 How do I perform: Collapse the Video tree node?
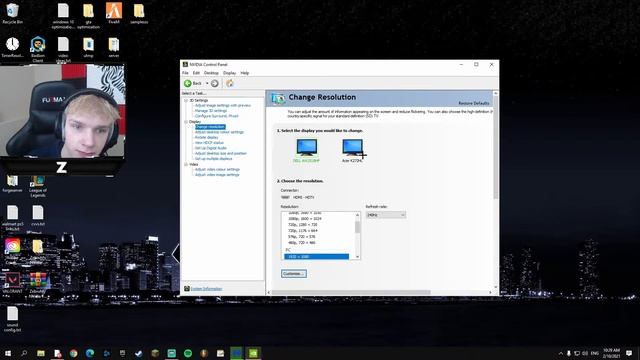click(186, 164)
